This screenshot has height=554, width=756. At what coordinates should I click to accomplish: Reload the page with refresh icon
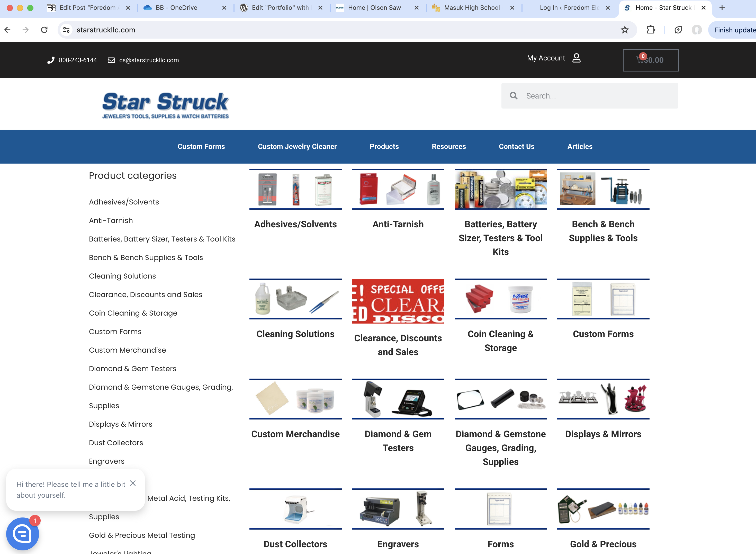[44, 30]
